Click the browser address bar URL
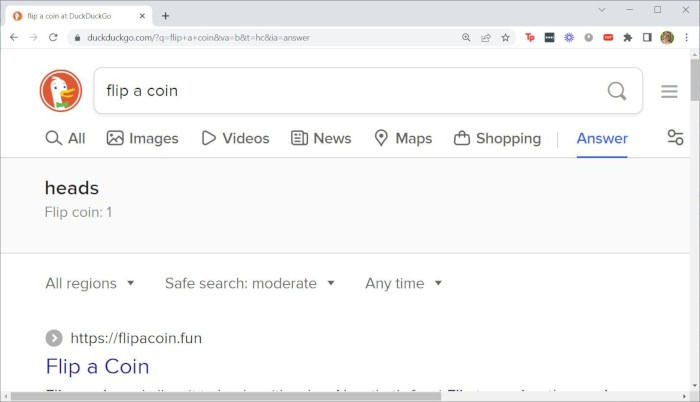700x402 pixels. (199, 38)
